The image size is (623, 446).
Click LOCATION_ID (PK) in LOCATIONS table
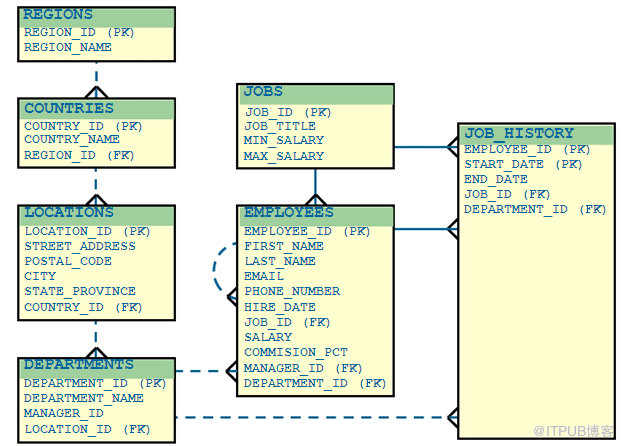point(87,231)
